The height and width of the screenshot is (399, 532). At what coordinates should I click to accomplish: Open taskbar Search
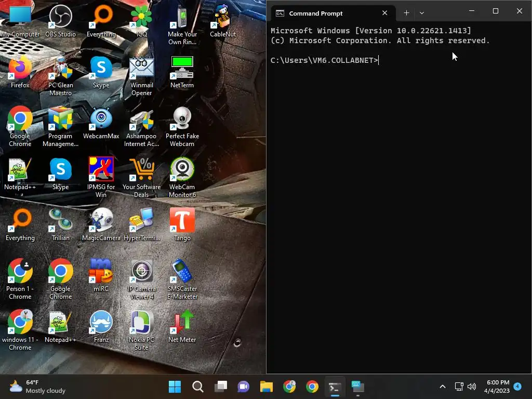(198, 387)
